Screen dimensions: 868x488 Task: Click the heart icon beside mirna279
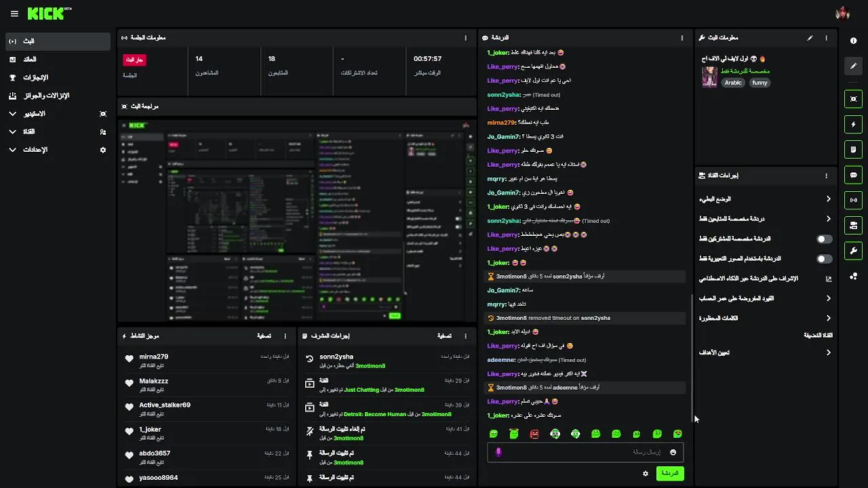point(129,359)
